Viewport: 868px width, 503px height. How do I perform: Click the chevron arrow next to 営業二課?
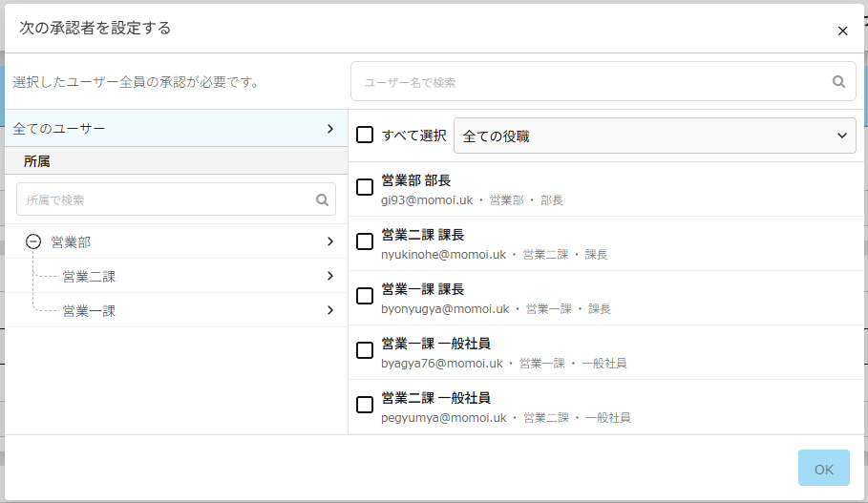pos(329,276)
